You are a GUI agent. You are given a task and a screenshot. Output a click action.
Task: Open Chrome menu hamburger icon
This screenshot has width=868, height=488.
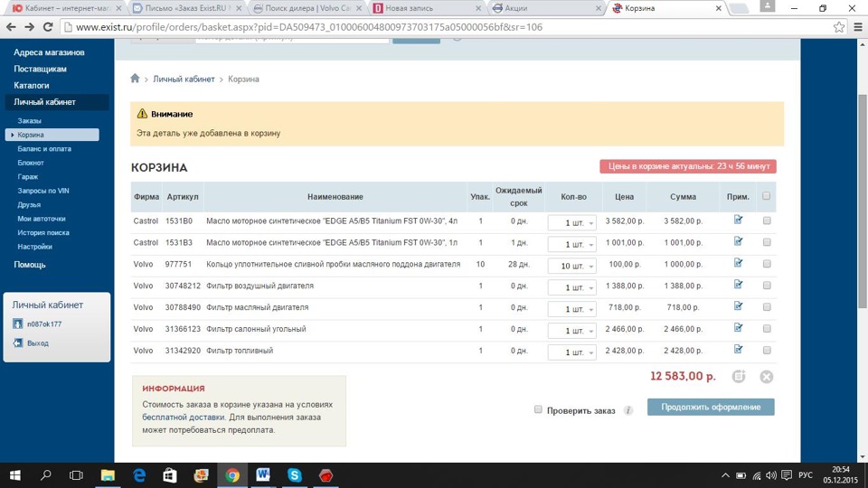[857, 27]
